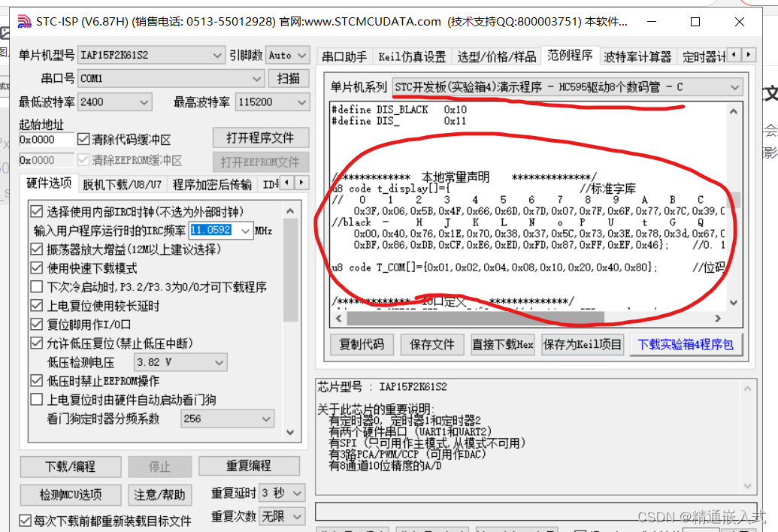Open 引脚数 Auto dropdown
The width and height of the screenshot is (778, 532).
pos(288,55)
